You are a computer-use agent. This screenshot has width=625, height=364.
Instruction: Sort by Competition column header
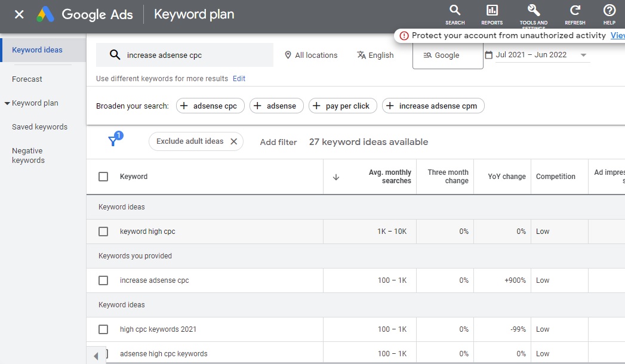(x=555, y=177)
